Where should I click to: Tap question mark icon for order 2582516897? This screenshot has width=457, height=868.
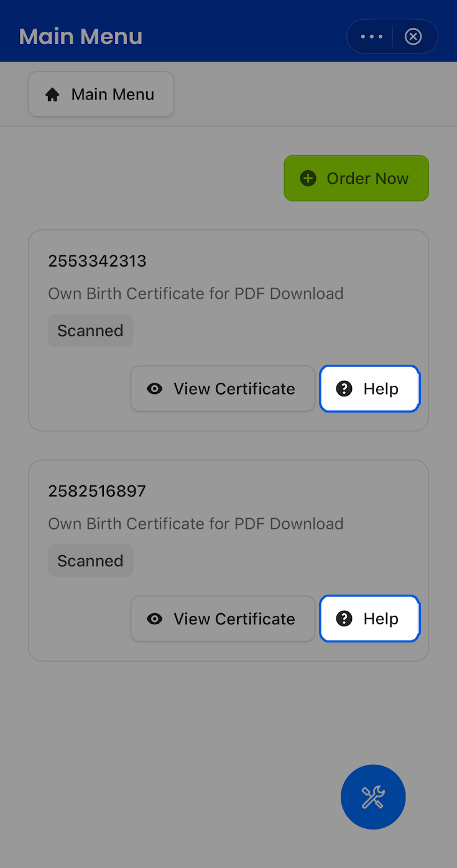[344, 619]
